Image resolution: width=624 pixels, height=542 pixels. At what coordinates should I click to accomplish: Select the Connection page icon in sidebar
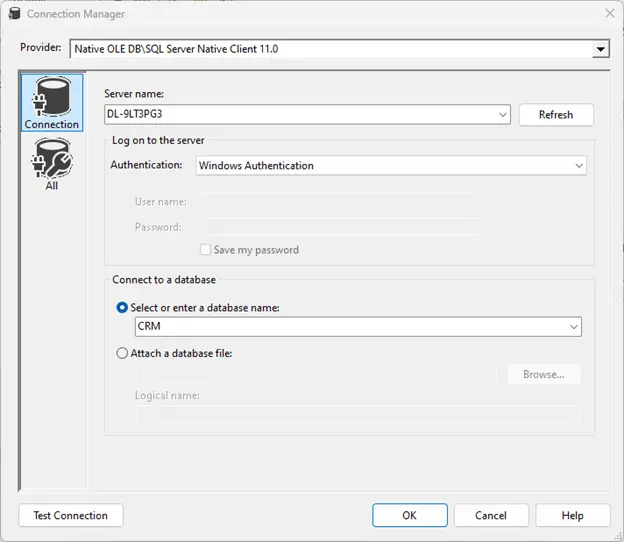tap(52, 103)
